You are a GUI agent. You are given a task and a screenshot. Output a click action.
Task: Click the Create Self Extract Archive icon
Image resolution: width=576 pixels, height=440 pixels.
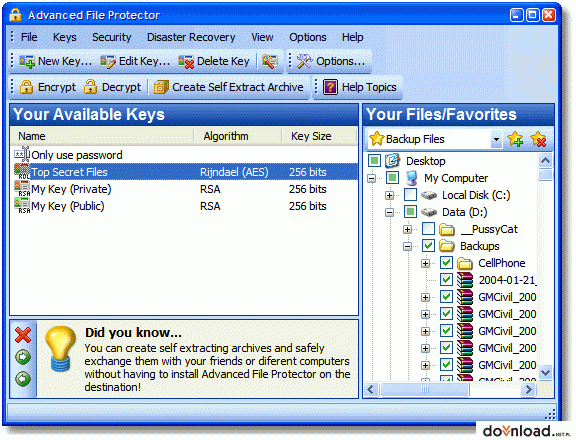(161, 87)
